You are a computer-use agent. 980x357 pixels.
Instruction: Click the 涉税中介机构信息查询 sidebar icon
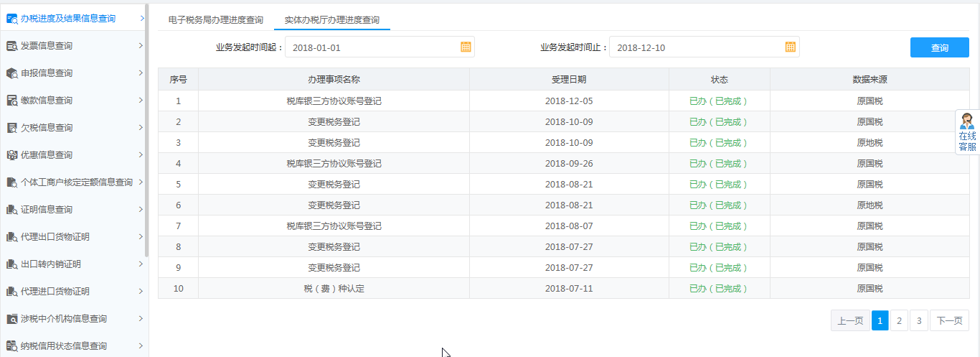[x=11, y=319]
